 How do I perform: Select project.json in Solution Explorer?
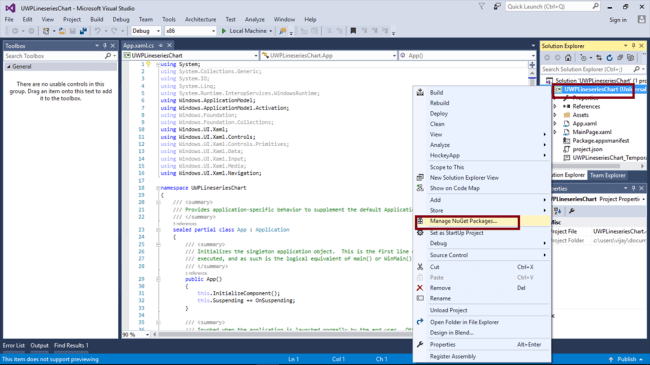[x=587, y=149]
